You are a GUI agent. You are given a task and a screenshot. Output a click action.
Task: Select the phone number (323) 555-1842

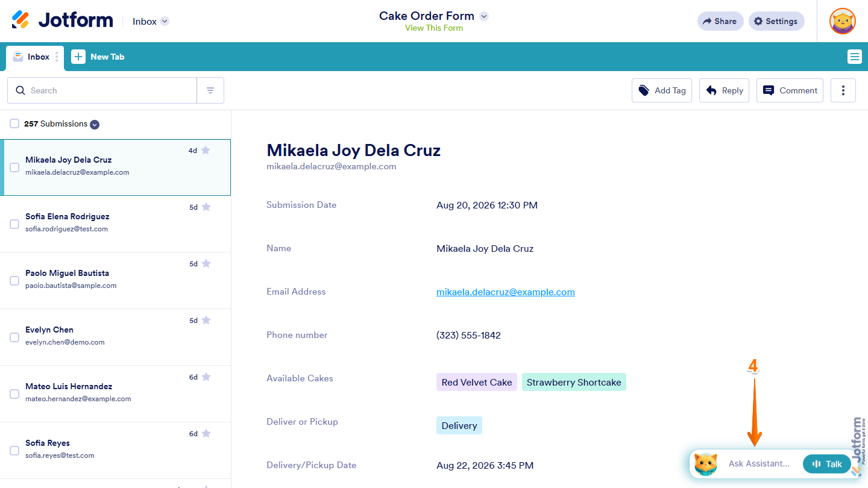pos(468,335)
